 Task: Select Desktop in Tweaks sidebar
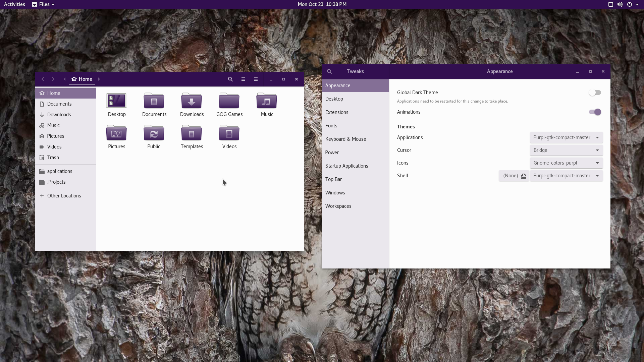[356, 99]
